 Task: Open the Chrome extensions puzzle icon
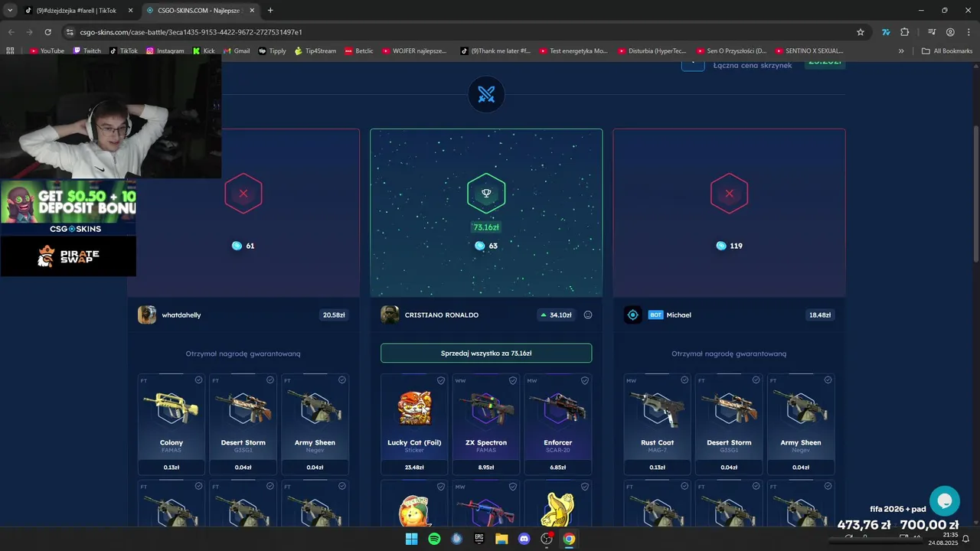[x=905, y=32]
